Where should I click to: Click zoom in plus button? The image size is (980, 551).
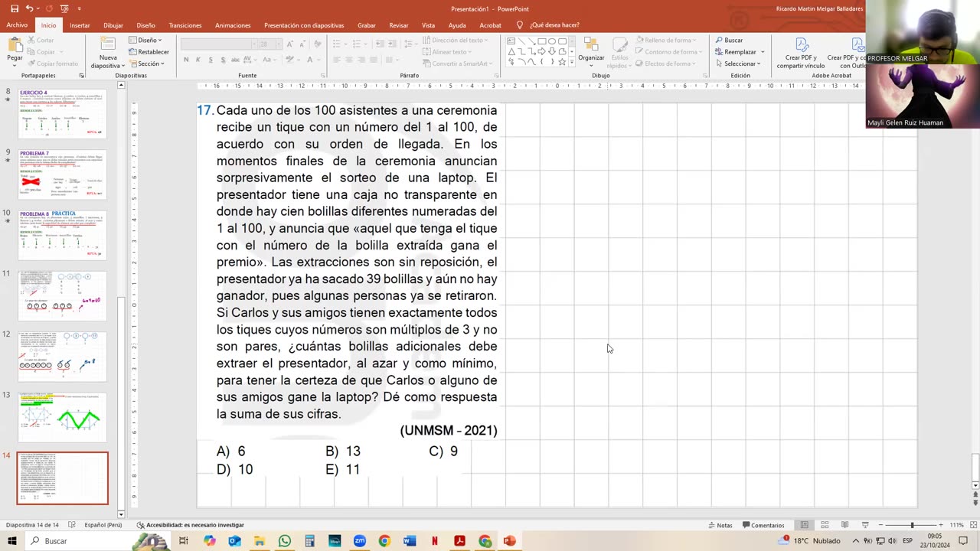pos(941,525)
